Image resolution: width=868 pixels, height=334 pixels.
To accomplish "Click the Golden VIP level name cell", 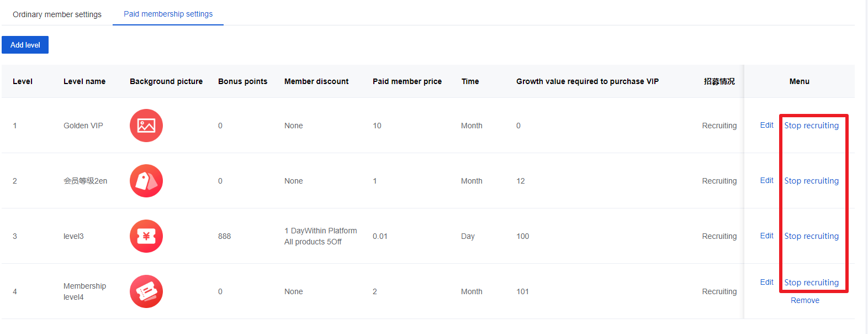I will [83, 126].
